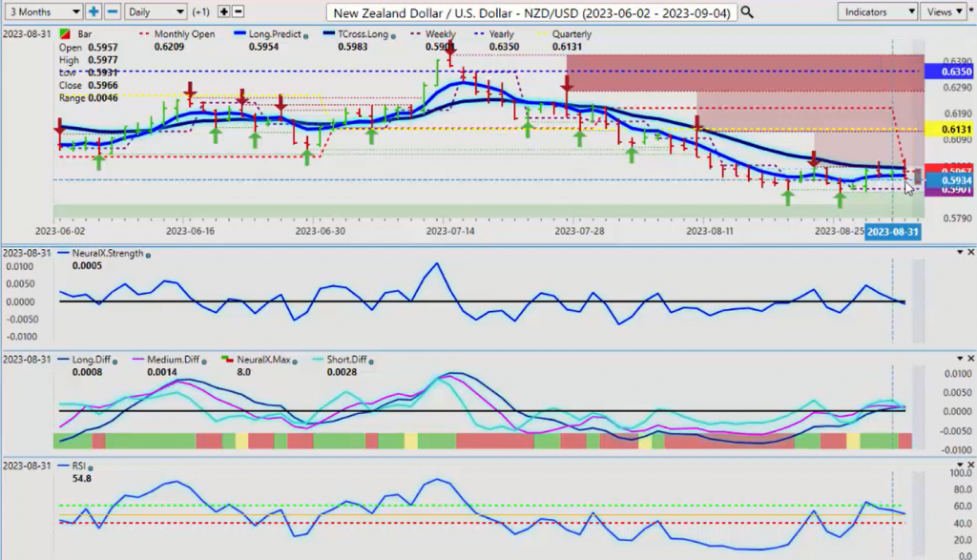
Task: Click the Weekly dashed line swatch
Action: (x=416, y=34)
